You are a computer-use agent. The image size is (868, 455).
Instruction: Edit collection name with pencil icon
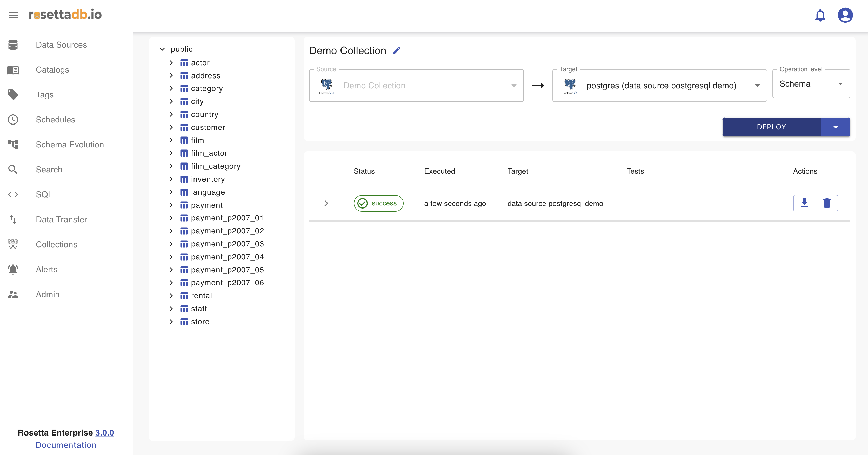397,51
